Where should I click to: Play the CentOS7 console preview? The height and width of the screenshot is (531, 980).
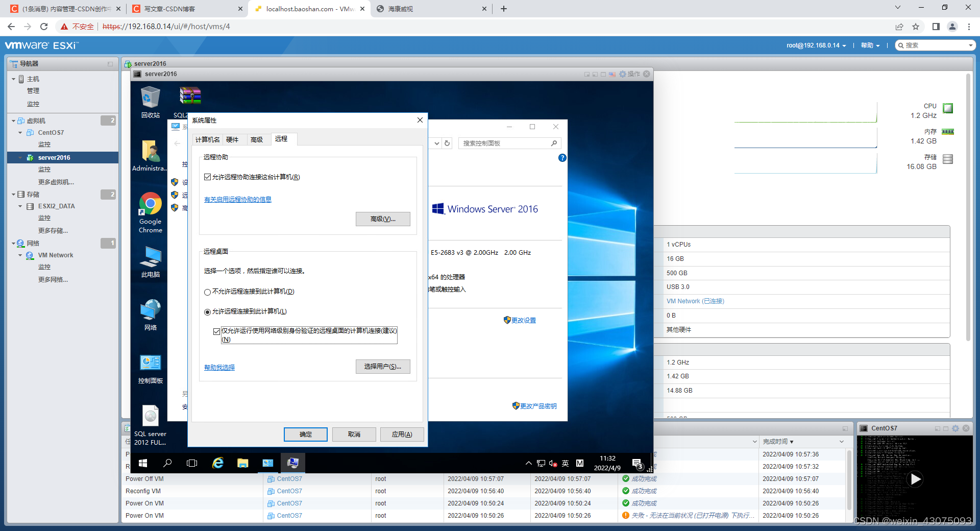pos(915,479)
